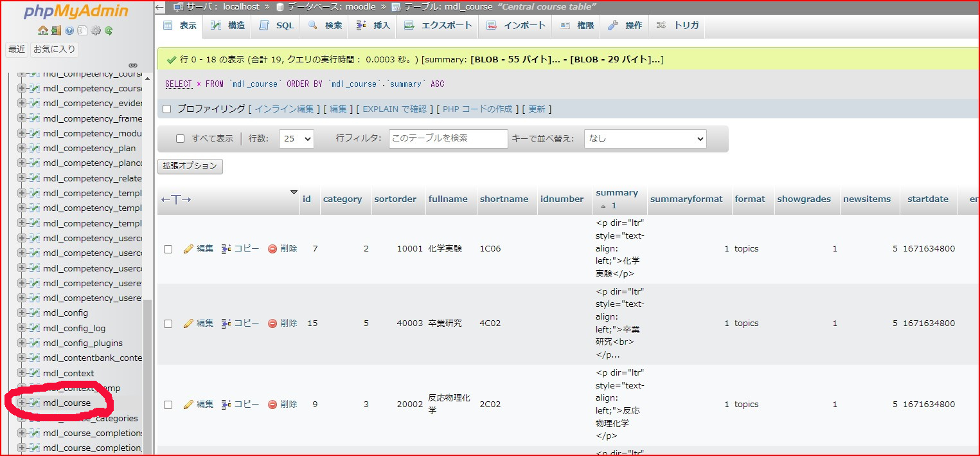Open the 操作 tab
The width and height of the screenshot is (980, 456).
pyautogui.click(x=625, y=26)
